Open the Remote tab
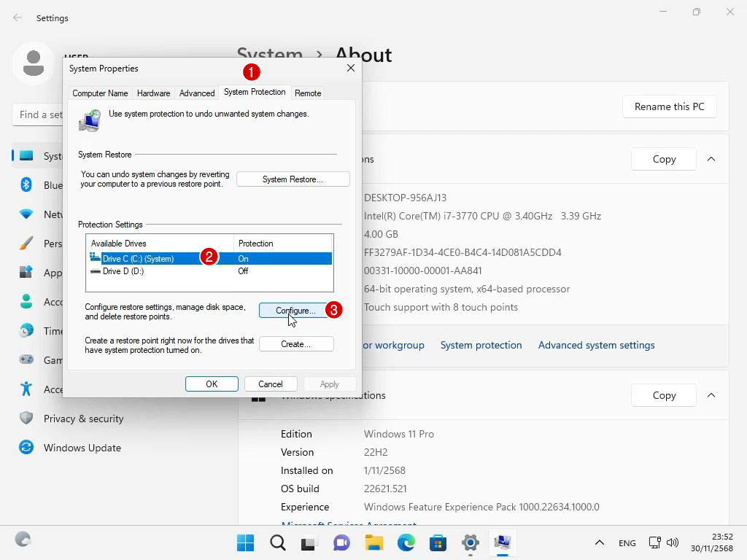The height and width of the screenshot is (560, 747). tap(308, 93)
